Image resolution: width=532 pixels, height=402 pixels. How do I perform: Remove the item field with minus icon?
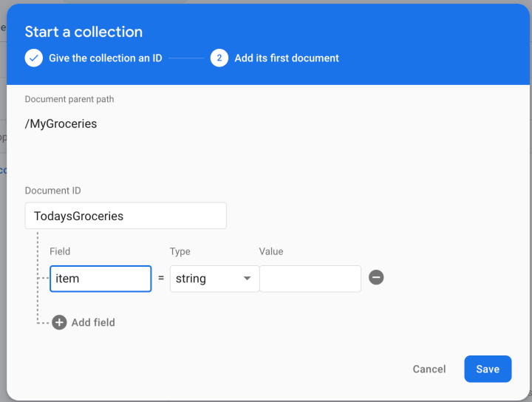coord(376,278)
